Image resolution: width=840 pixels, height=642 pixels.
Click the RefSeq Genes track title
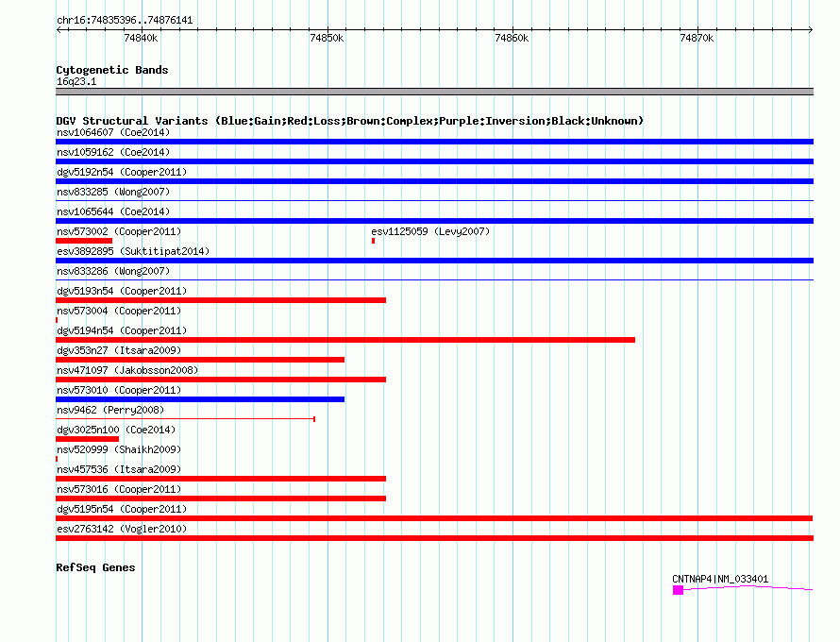point(95,567)
